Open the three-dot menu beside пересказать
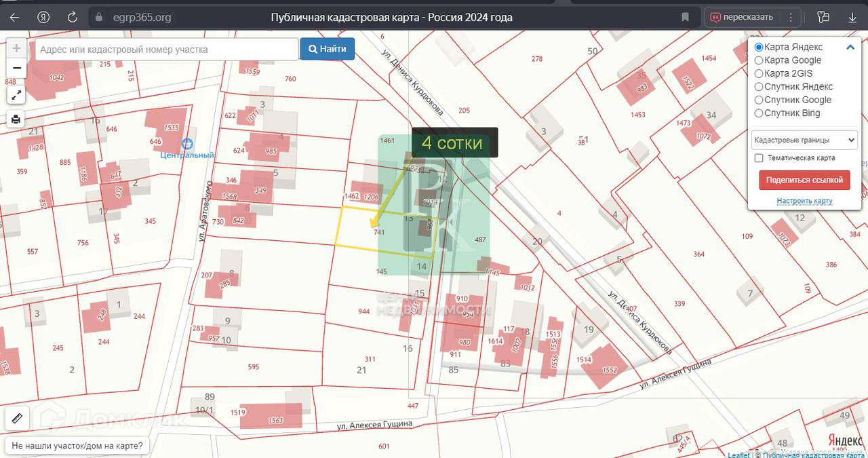This screenshot has height=458, width=868. click(790, 17)
